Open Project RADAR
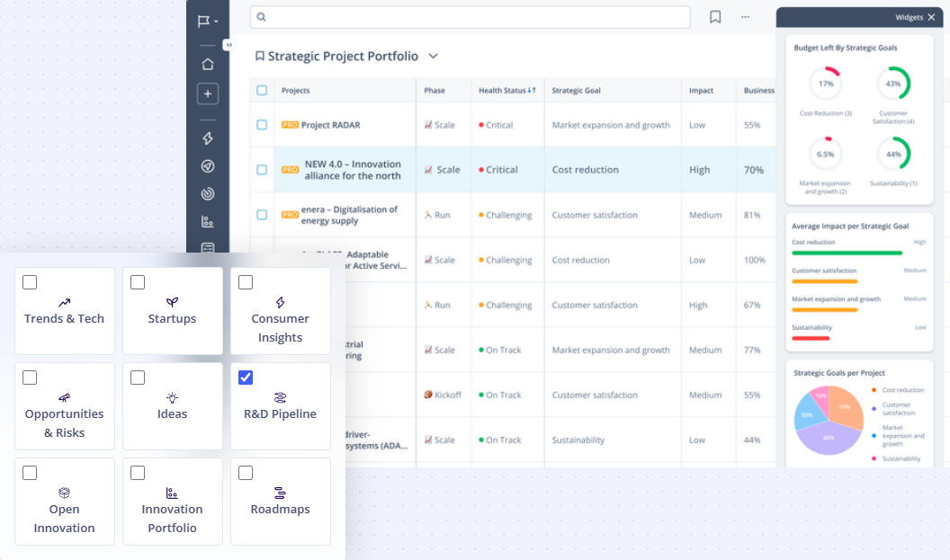Screen dimensions: 950x560 [x=331, y=125]
